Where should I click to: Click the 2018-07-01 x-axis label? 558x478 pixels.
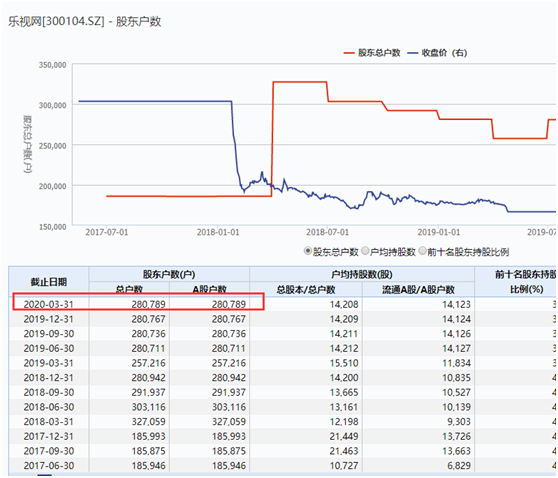point(327,232)
